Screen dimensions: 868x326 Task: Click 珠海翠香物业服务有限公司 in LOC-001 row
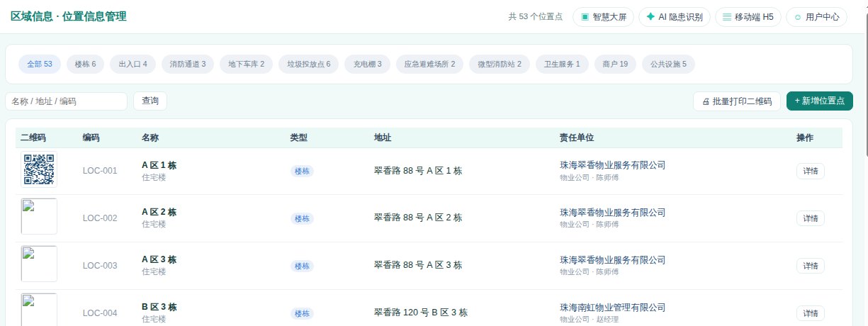pyautogui.click(x=613, y=165)
